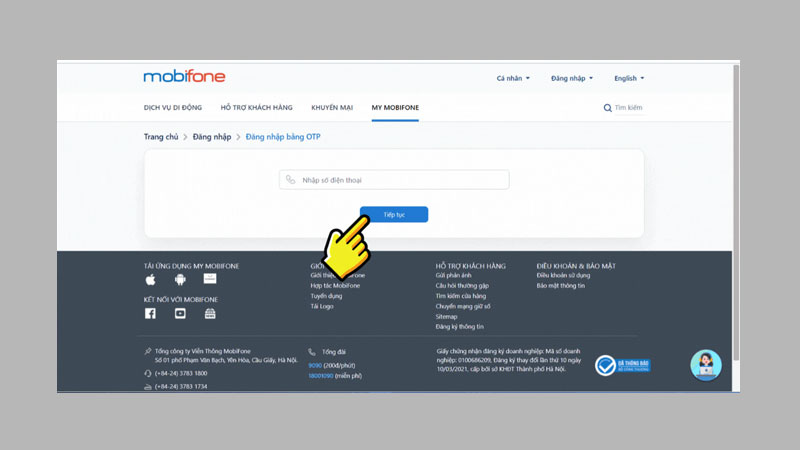Click the footer 'HỖ TRỢ KHÁCH HÀNG' heading
The height and width of the screenshot is (450, 800).
470,266
